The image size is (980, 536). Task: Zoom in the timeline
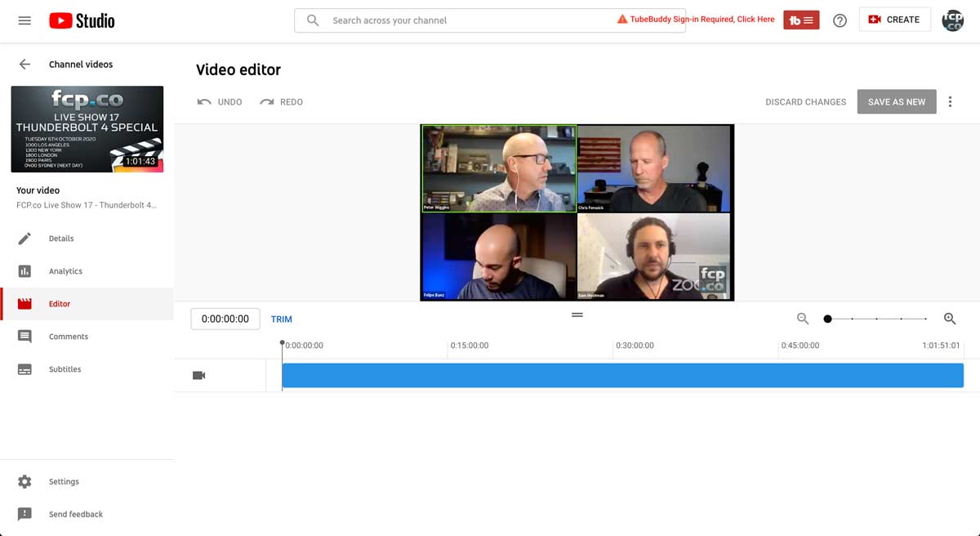coord(950,319)
